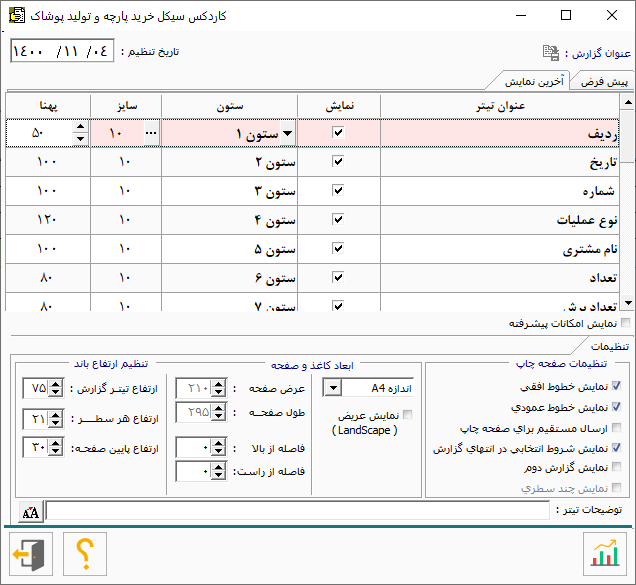Screen dimensions: 636x585
Task: Select the شماره title row cell
Action: (x=500, y=191)
